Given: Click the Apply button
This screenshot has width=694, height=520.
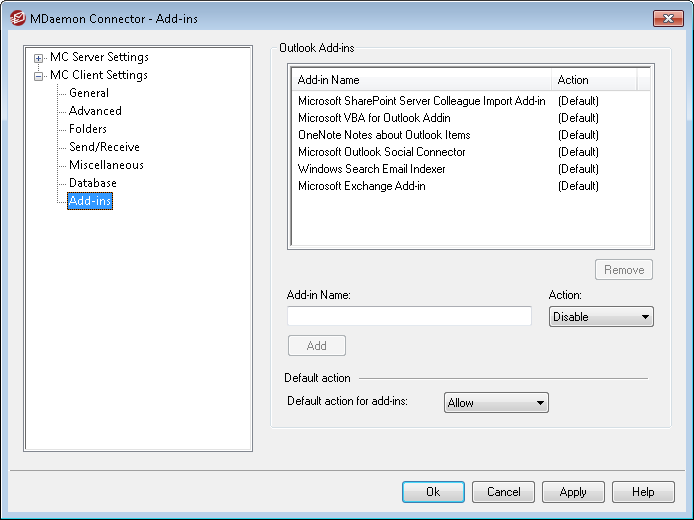Looking at the screenshot, I should (x=573, y=492).
